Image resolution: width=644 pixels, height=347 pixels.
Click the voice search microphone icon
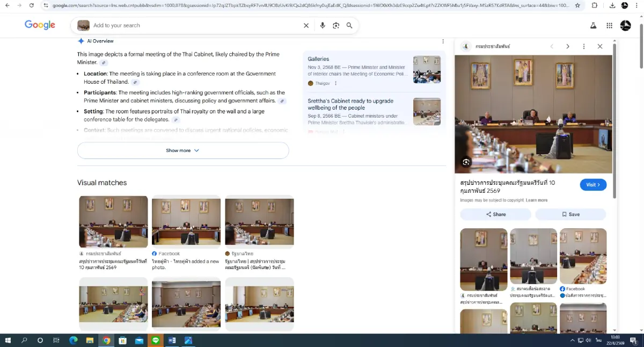323,25
